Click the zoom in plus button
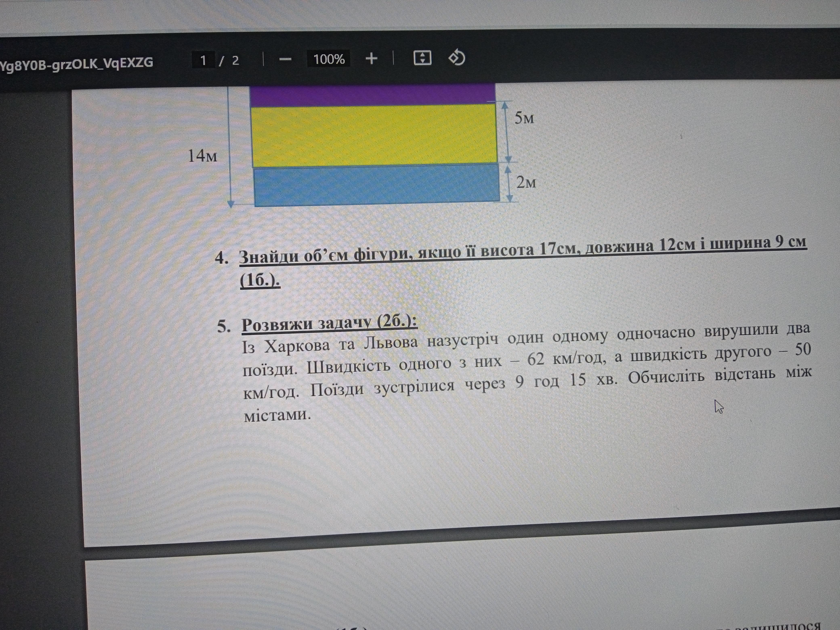Viewport: 840px width, 630px height. 371,59
